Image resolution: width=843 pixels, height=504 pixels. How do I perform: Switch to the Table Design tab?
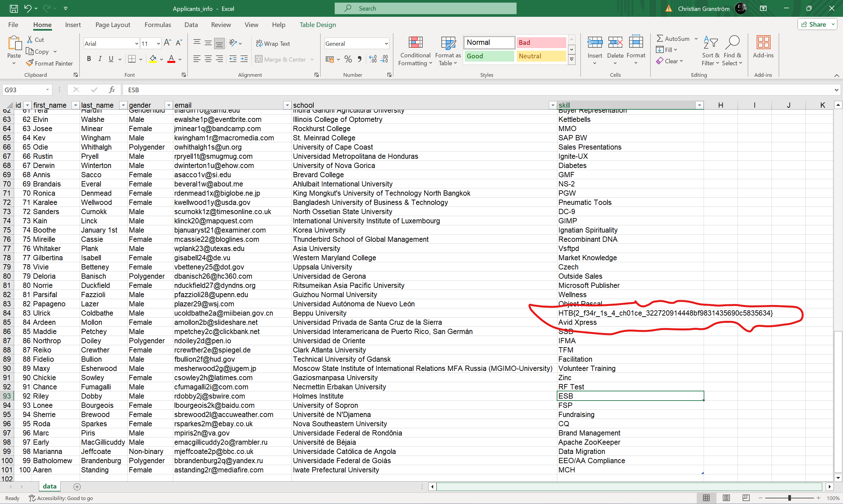point(317,25)
